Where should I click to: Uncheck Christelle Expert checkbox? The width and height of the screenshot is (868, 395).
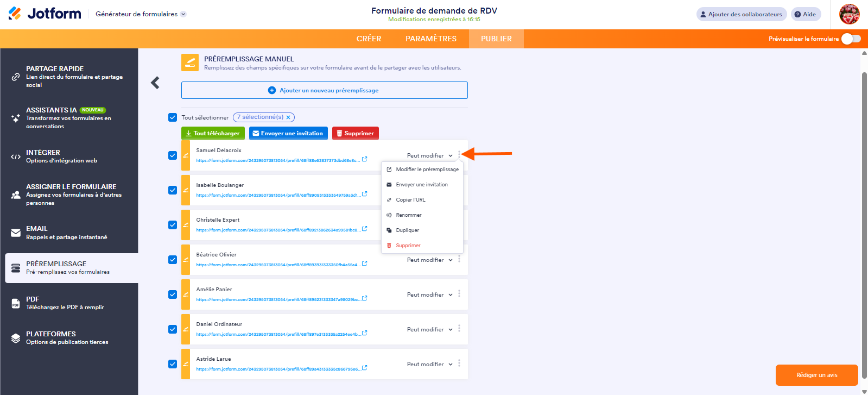(173, 225)
